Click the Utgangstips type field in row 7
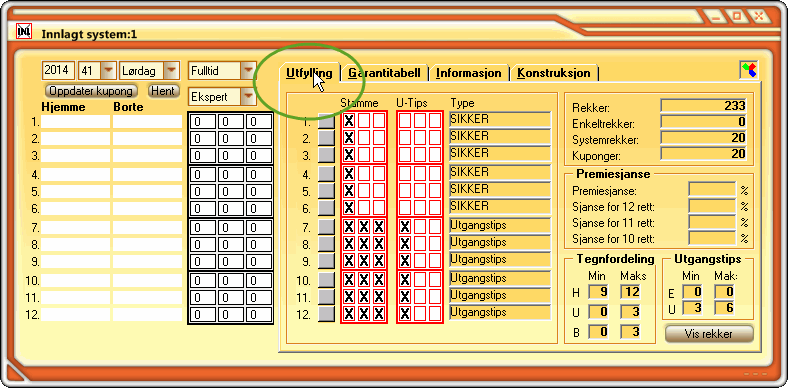 [500, 226]
